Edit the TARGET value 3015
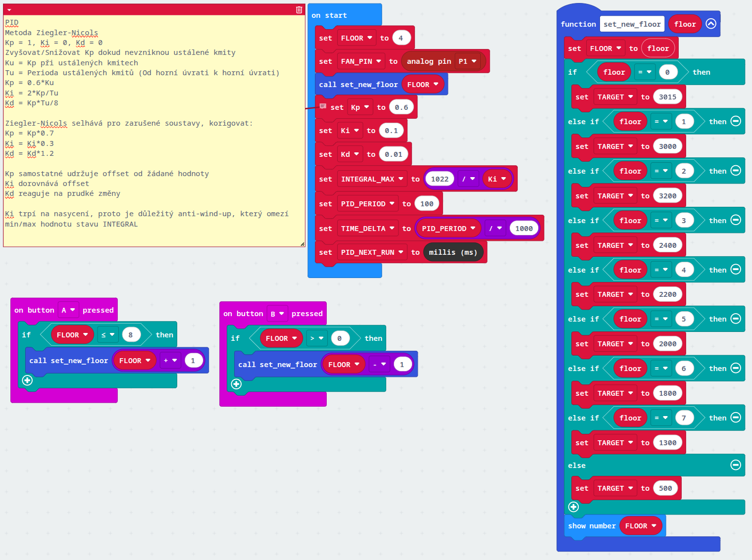 pyautogui.click(x=667, y=97)
